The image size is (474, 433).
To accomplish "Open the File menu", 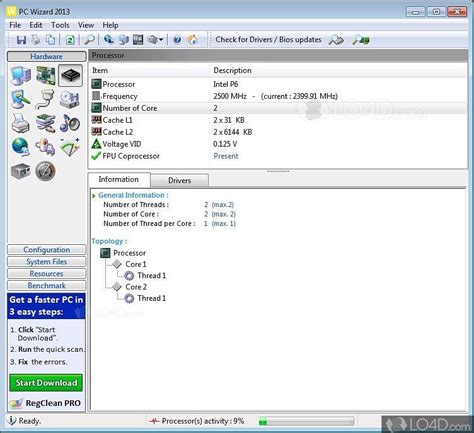I will (x=15, y=25).
